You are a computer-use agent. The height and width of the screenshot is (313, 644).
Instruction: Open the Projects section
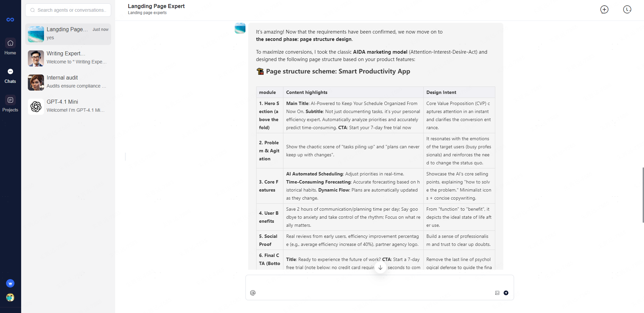point(10,104)
